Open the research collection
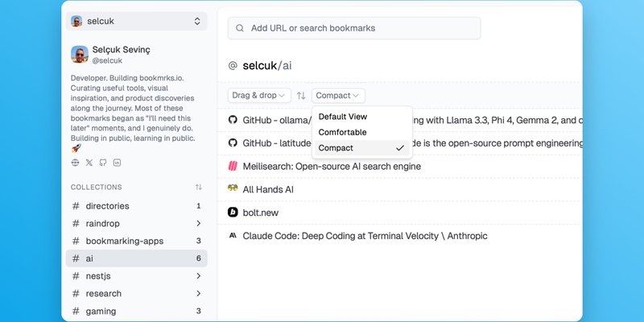 click(x=136, y=294)
